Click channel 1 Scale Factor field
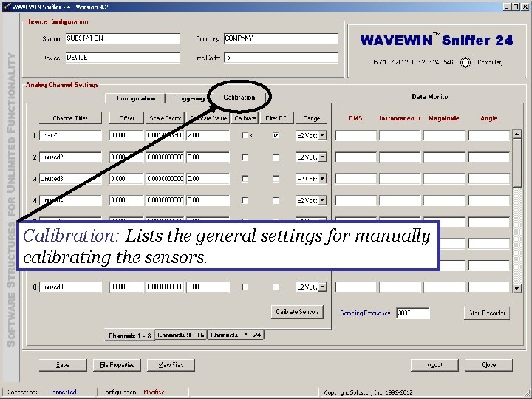532x399 pixels. click(165, 136)
